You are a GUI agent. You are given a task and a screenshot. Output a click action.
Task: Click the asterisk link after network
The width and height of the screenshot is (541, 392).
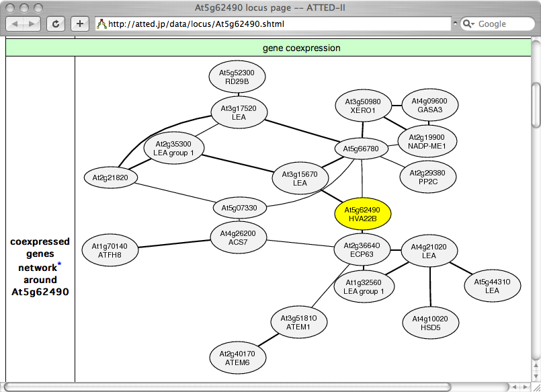click(59, 265)
